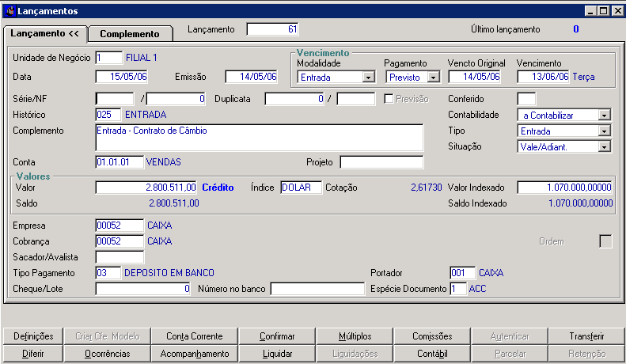Click the Sacador/Avalista field
Screen dimensions: 626x364
[x=120, y=257]
